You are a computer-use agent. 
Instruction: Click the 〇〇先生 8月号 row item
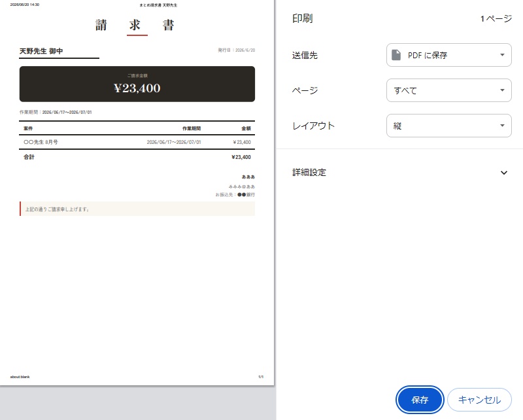[x=41, y=142]
